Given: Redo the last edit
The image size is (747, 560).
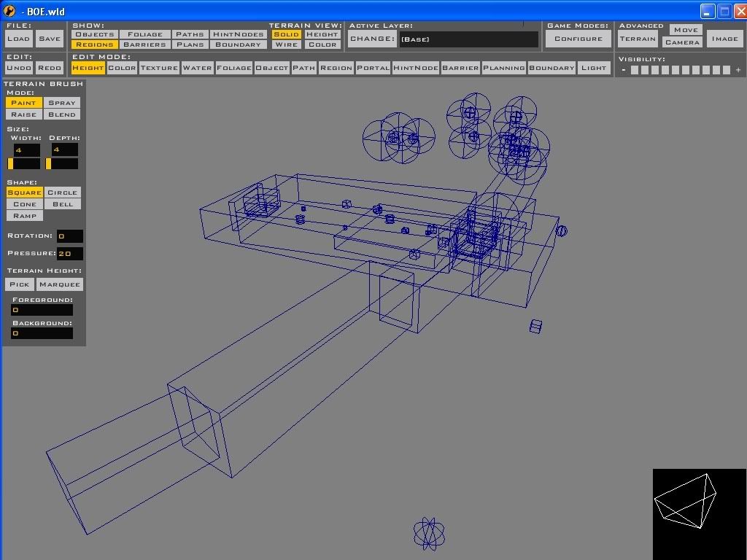Looking at the screenshot, I should click(x=50, y=68).
